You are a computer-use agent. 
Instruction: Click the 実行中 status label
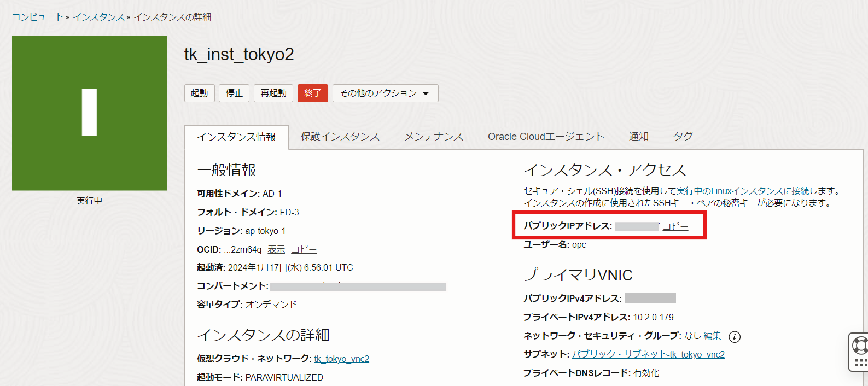click(89, 201)
